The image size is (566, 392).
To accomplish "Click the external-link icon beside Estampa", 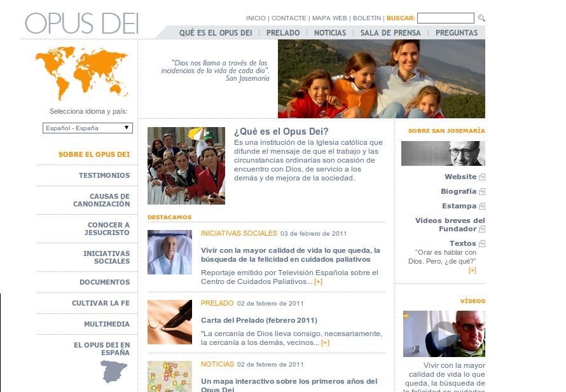I will [x=482, y=206].
